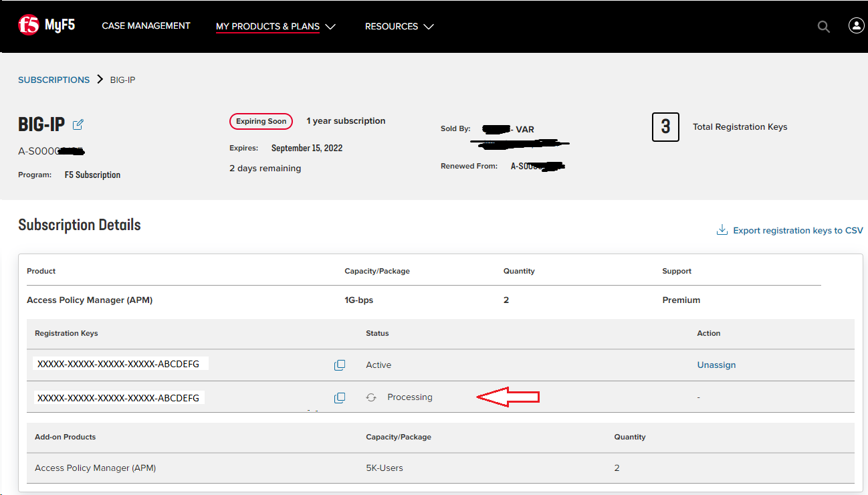Export registration keys to CSV
The height and width of the screenshot is (495, 868).
pos(797,230)
